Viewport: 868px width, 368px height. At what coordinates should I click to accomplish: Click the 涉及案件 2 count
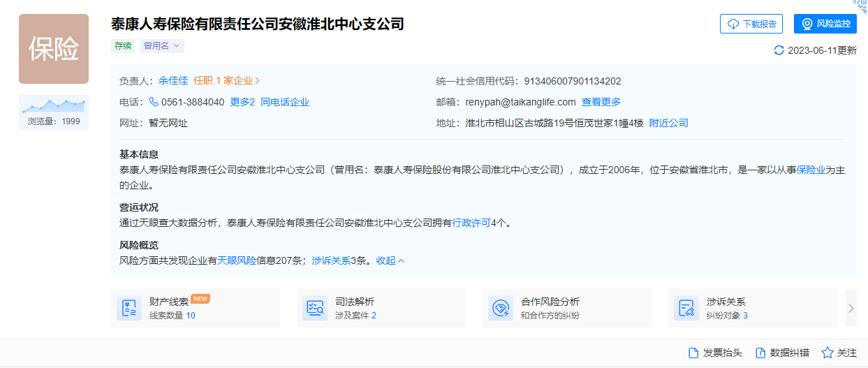(x=355, y=316)
